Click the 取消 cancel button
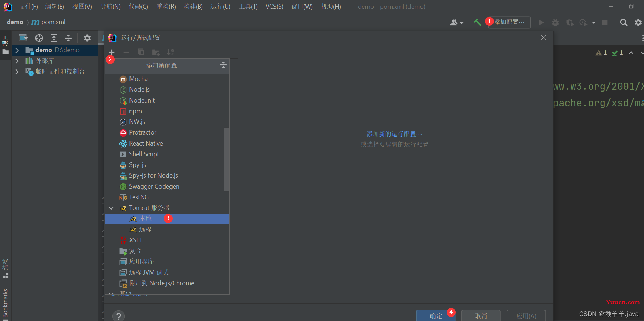This screenshot has width=644, height=321. (x=481, y=316)
